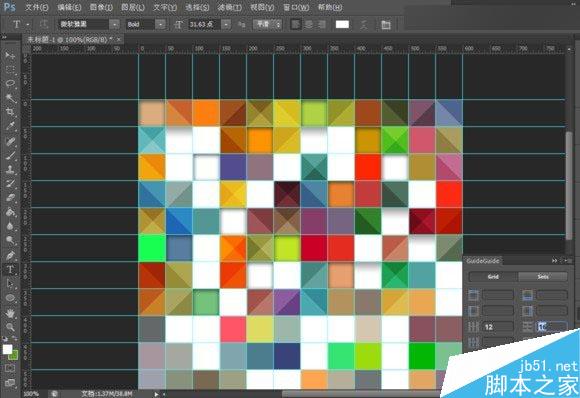Screen dimensions: 580x398
Task: Change screen mode icon in toolbox
Action: pos(10,382)
